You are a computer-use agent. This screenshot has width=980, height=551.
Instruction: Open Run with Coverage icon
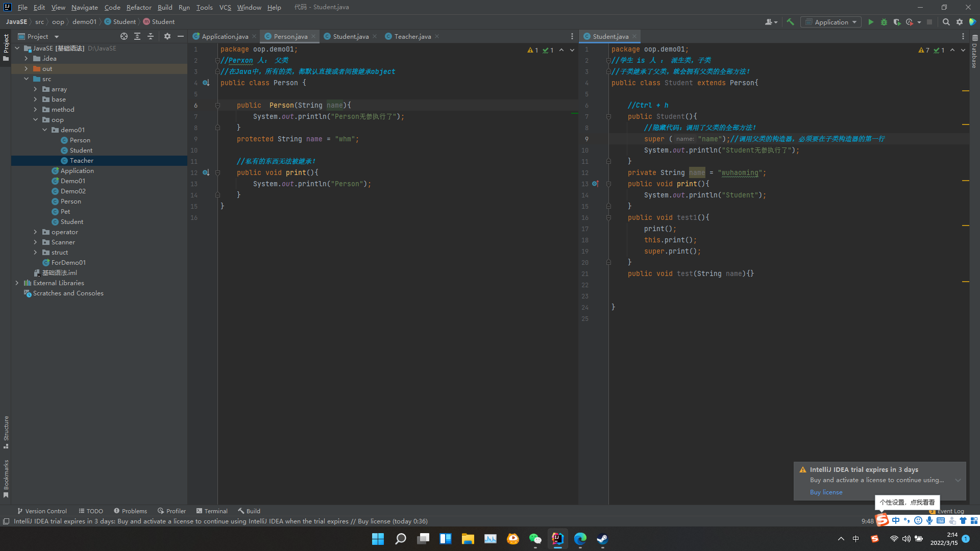[x=897, y=22]
